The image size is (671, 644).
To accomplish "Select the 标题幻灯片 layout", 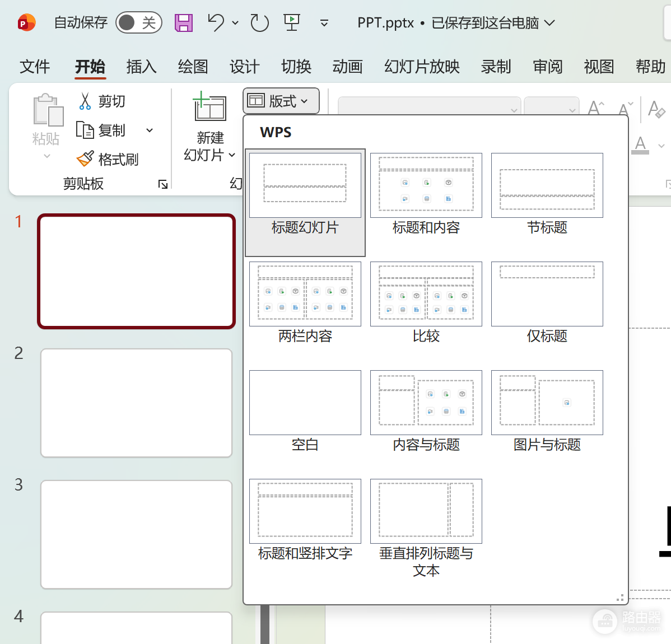I will point(305,203).
